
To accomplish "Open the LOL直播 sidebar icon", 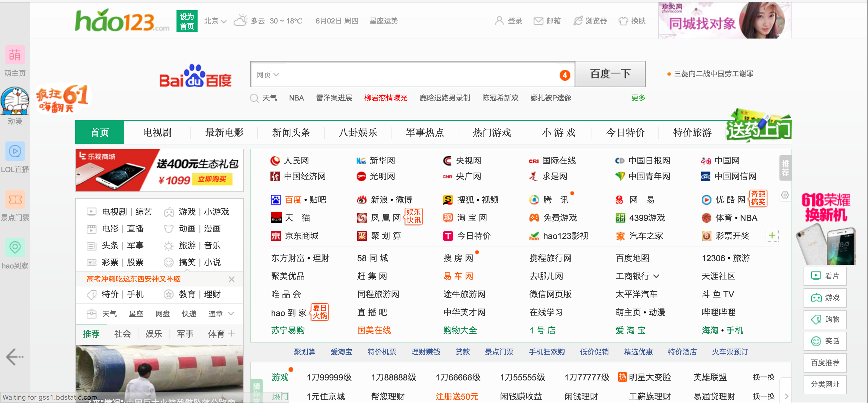I will pos(15,151).
